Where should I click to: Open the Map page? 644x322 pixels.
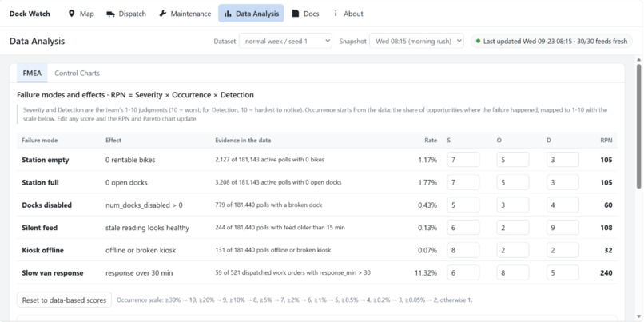point(81,14)
